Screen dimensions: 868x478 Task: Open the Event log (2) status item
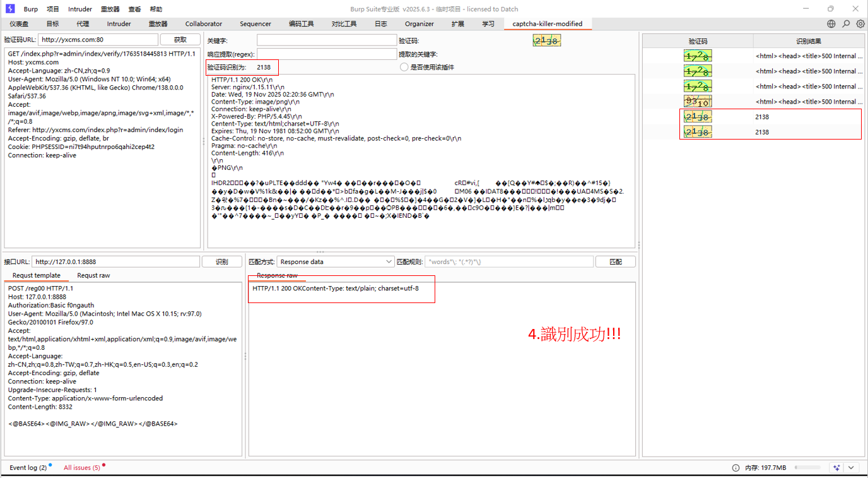point(28,468)
